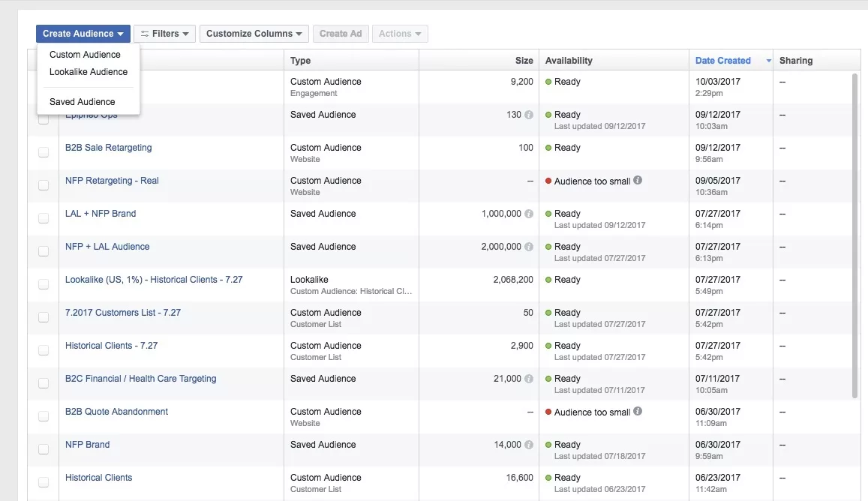Viewport: 868px width, 501px height.
Task: Check the box for Historical Clients - 7.27
Action: tap(43, 349)
